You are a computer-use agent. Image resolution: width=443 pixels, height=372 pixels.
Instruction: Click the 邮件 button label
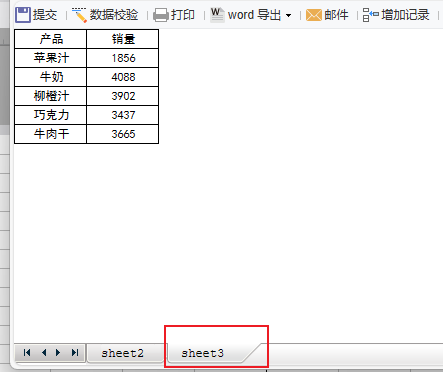pos(336,15)
